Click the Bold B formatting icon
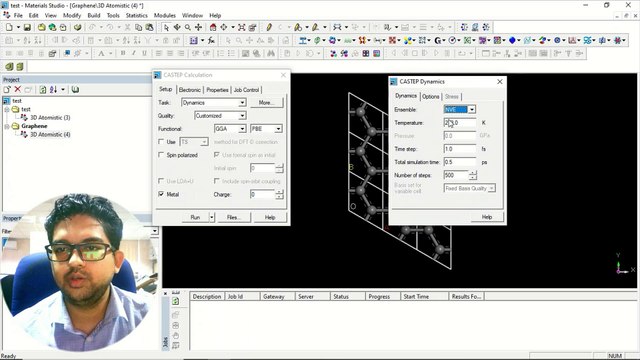 click(x=123, y=53)
